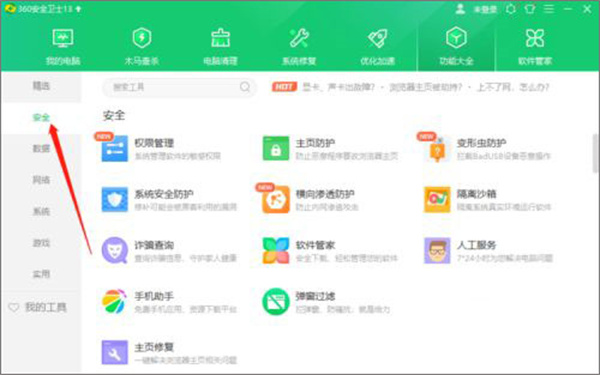The width and height of the screenshot is (600, 375).
Task: Launch 弹窗过滤 green circle icon
Action: coord(276,302)
